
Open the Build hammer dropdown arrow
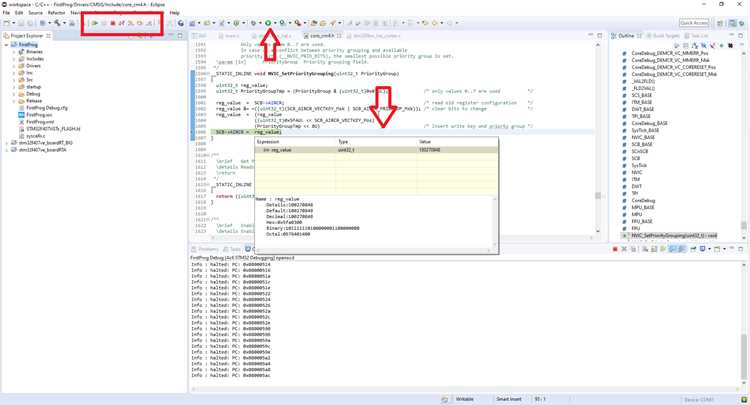64,23
